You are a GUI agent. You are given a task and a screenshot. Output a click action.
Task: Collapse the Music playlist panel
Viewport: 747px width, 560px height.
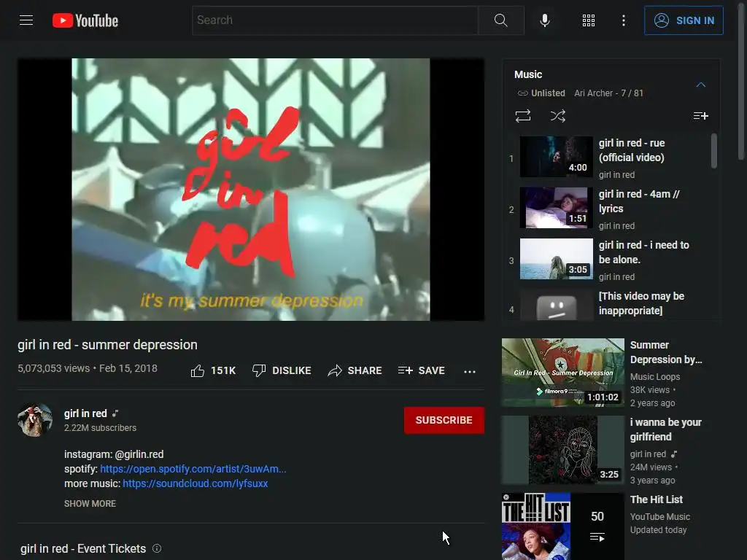700,85
